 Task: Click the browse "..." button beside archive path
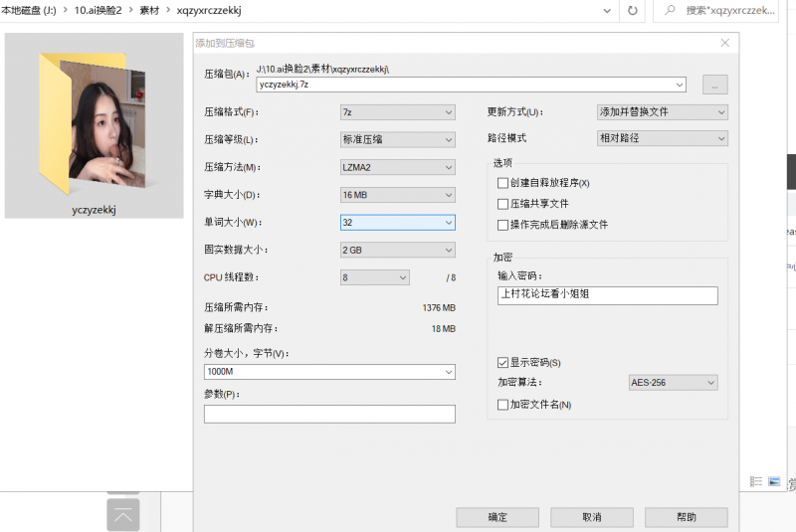tap(715, 85)
